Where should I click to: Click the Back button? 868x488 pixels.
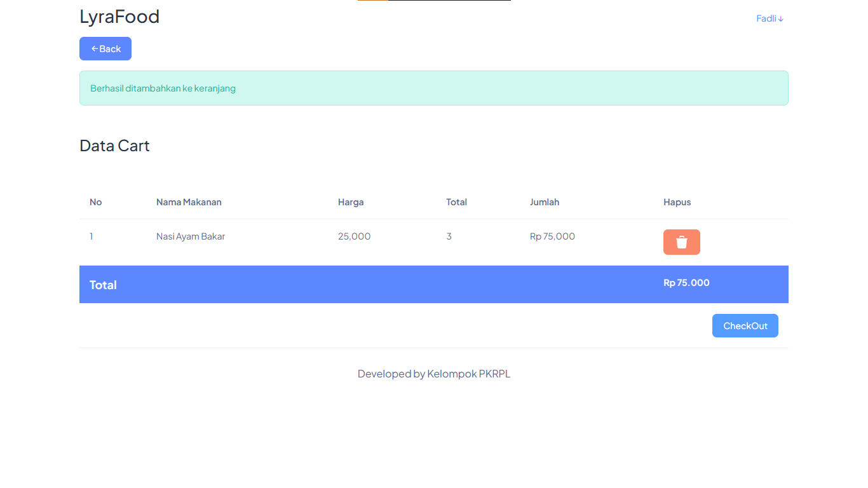(105, 49)
